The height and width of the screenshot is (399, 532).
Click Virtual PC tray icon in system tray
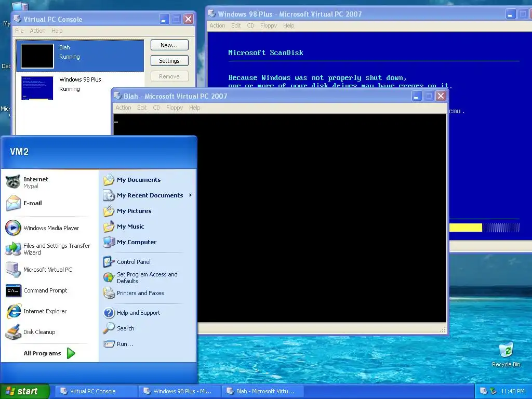coord(484,391)
